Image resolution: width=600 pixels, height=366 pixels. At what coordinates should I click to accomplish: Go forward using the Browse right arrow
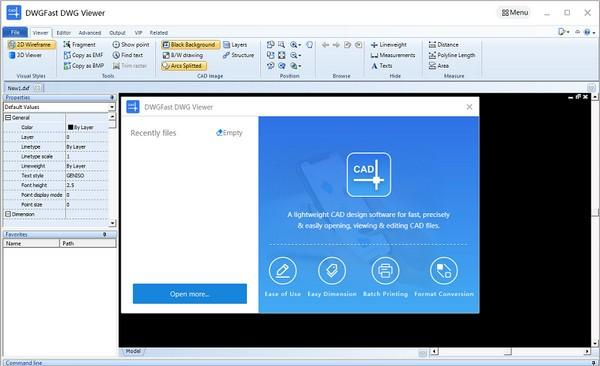(336, 45)
